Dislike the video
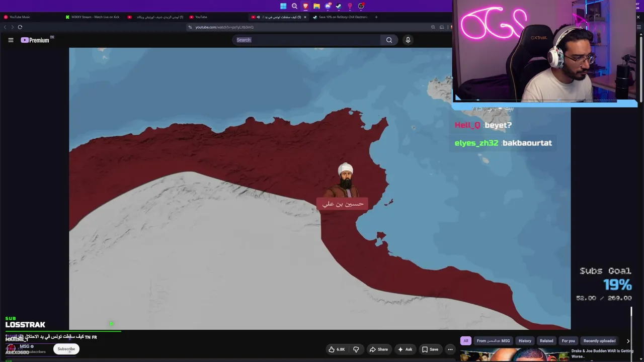The width and height of the screenshot is (644, 362). pos(356,349)
